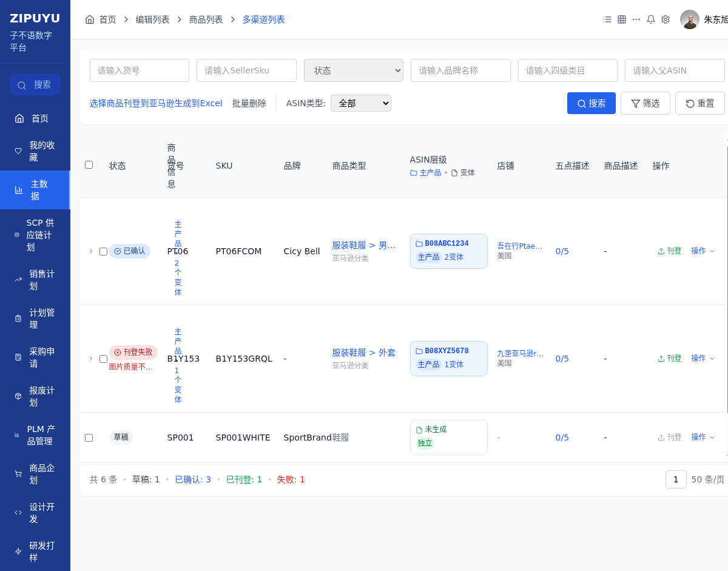The image size is (728, 571).
Task: Open settings via the gear icon
Action: click(x=666, y=19)
